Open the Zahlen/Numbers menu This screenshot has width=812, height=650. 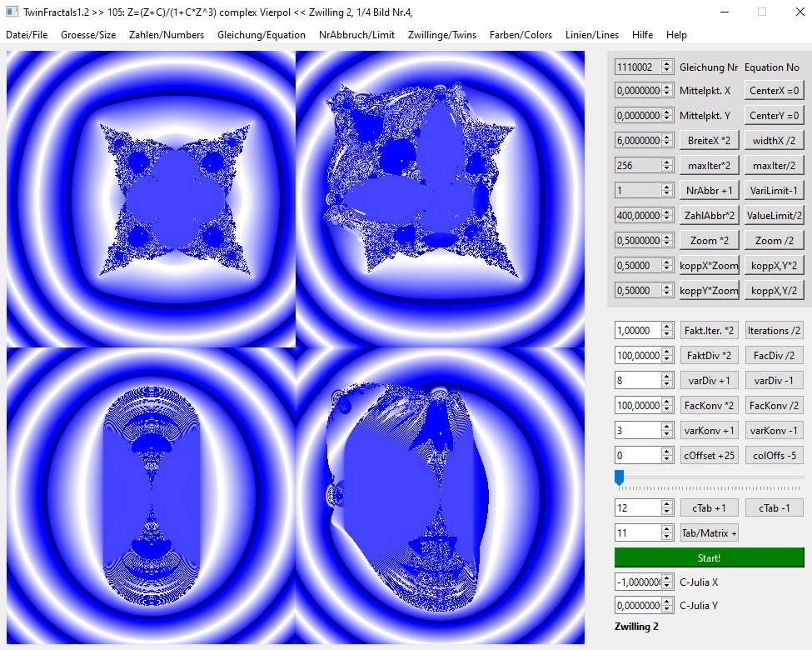coord(167,35)
